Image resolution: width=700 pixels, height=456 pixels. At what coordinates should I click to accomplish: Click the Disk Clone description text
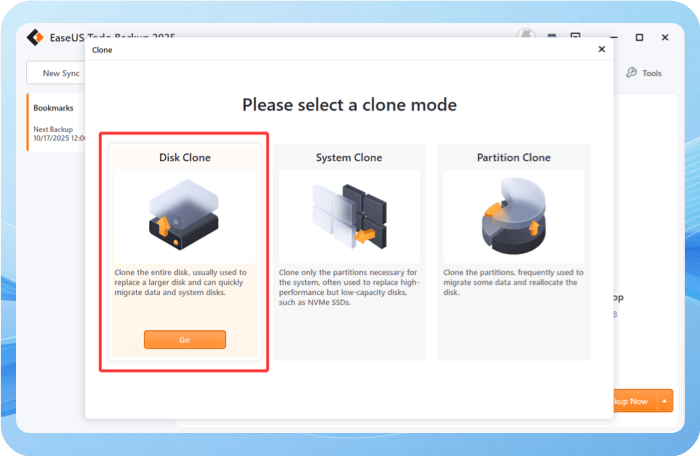180,282
